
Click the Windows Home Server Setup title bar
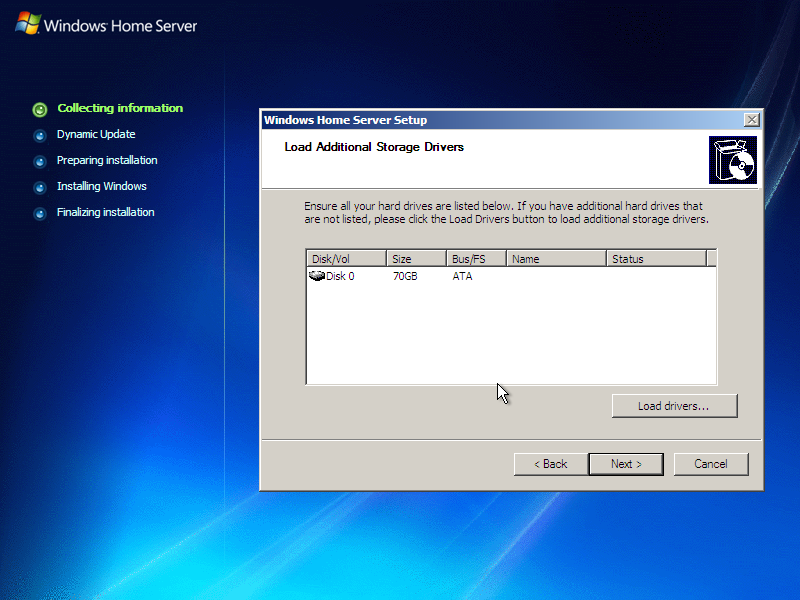click(x=450, y=119)
